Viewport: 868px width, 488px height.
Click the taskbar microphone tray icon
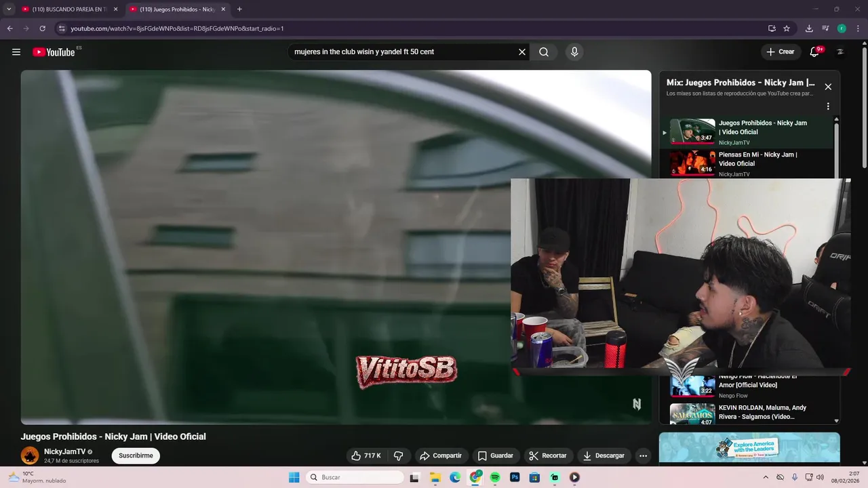click(x=794, y=477)
